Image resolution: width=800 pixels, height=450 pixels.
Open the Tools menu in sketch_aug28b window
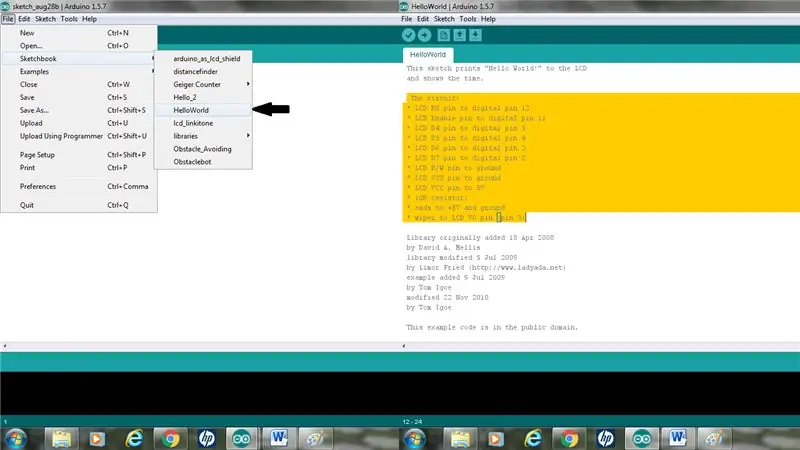tap(69, 19)
